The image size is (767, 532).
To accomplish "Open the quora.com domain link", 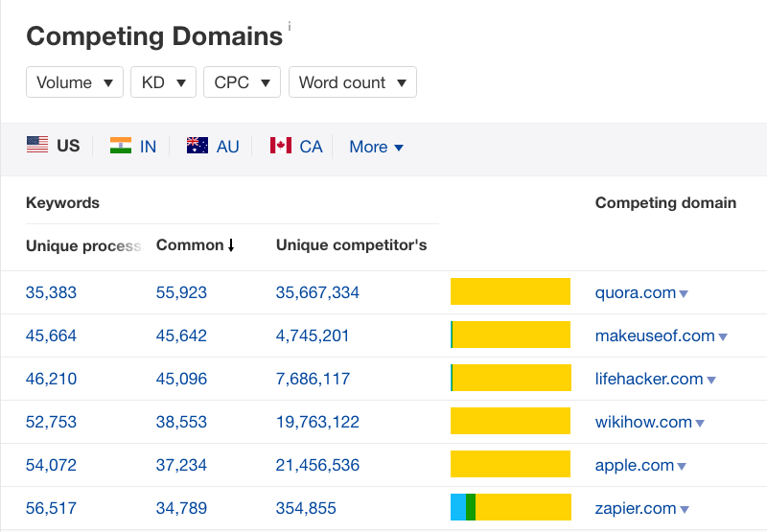I will [635, 292].
